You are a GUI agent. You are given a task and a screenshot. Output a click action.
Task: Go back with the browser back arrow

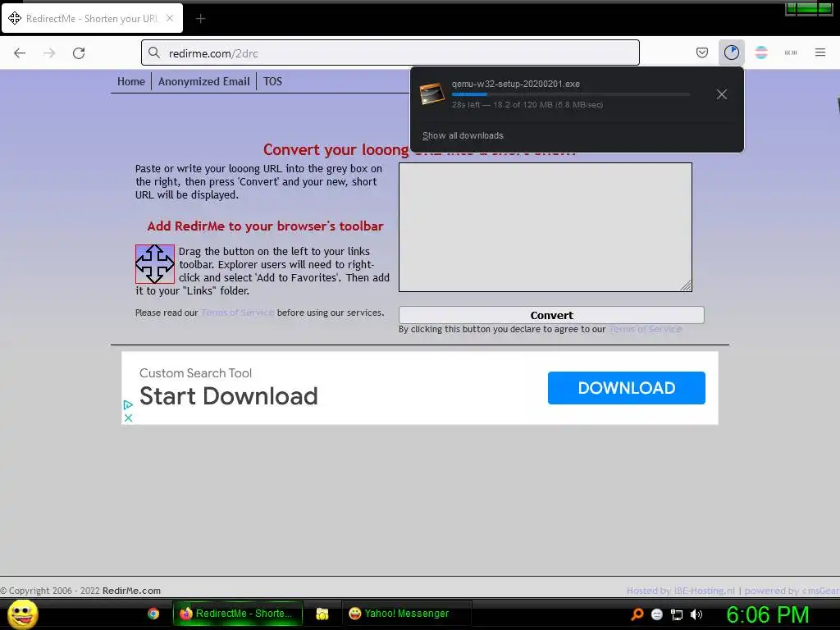[x=20, y=53]
